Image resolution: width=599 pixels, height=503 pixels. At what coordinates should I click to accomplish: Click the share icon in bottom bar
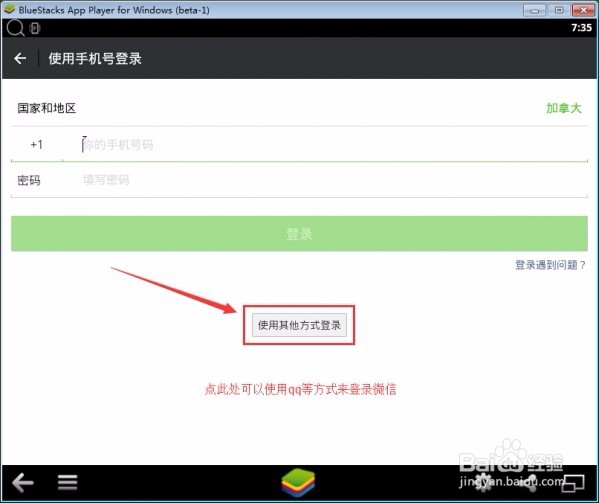point(530,483)
